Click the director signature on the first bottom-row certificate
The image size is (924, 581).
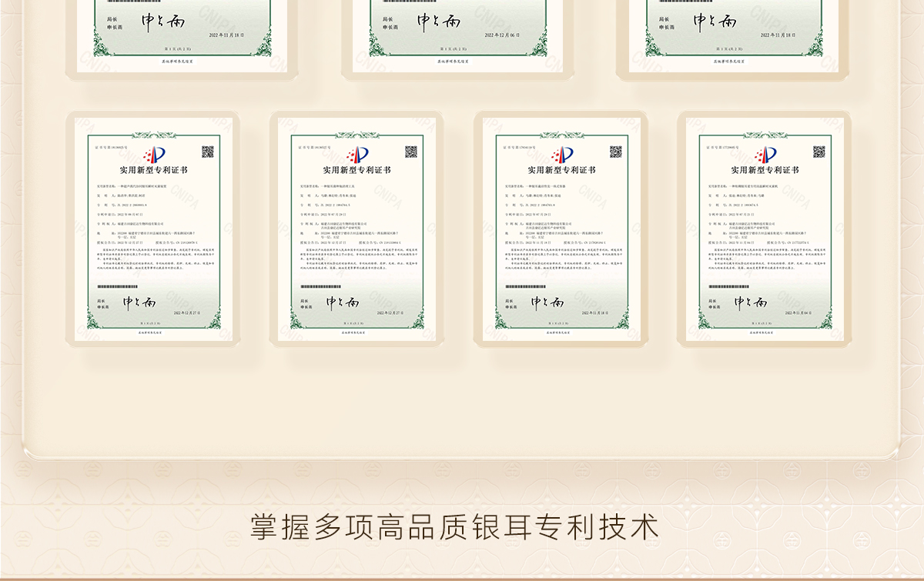pyautogui.click(x=139, y=302)
